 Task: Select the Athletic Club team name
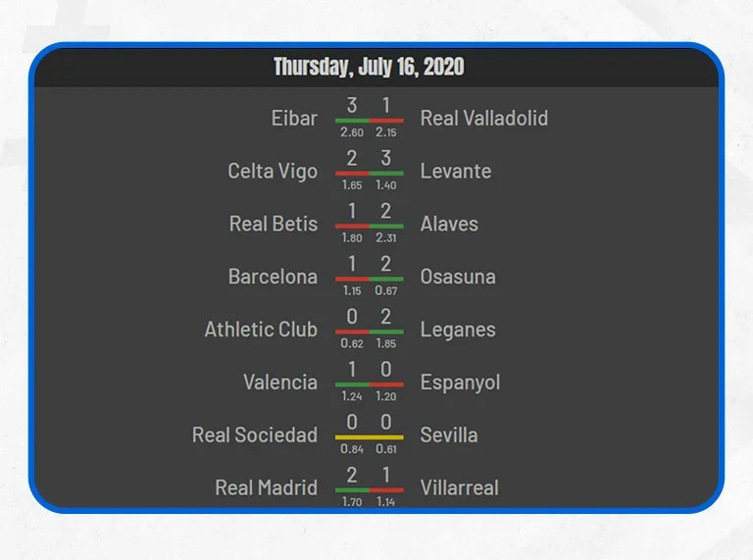click(x=261, y=330)
